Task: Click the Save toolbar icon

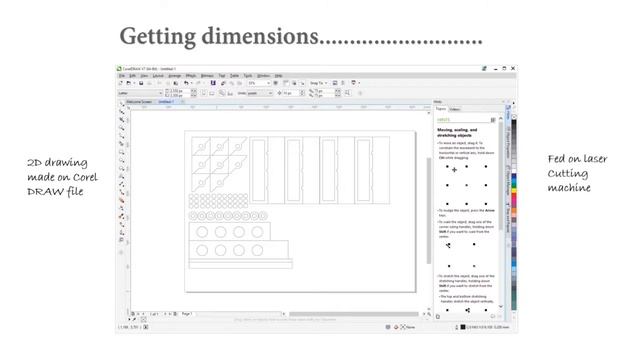Action: (141, 83)
